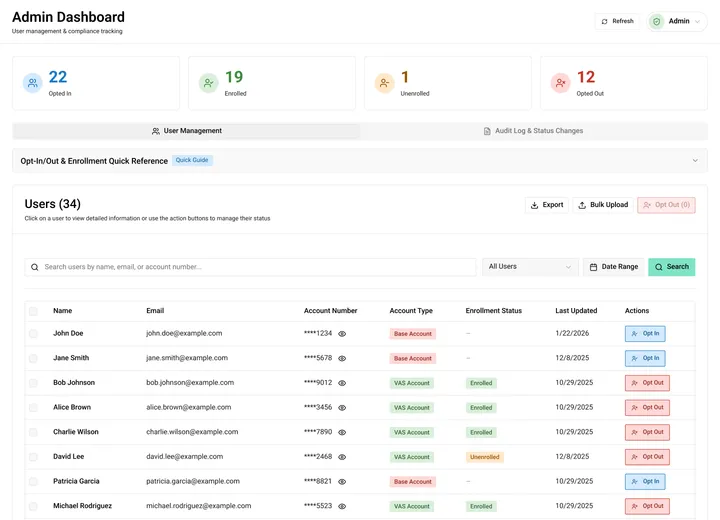Click the user search input field
The width and height of the screenshot is (720, 520).
tap(250, 267)
